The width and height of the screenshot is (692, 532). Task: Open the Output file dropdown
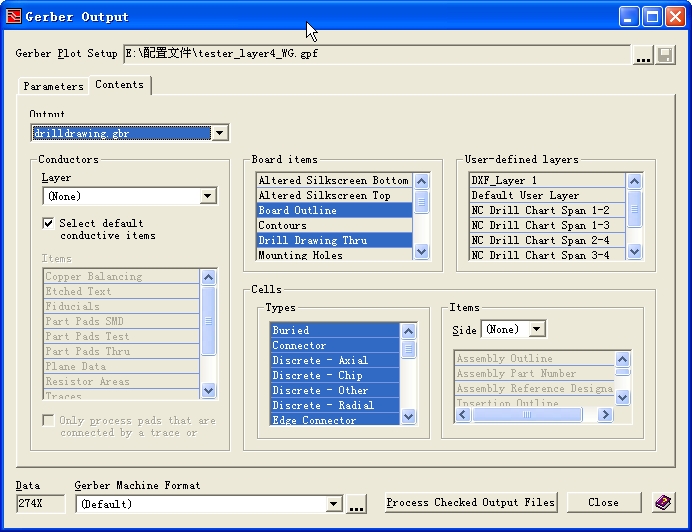220,133
